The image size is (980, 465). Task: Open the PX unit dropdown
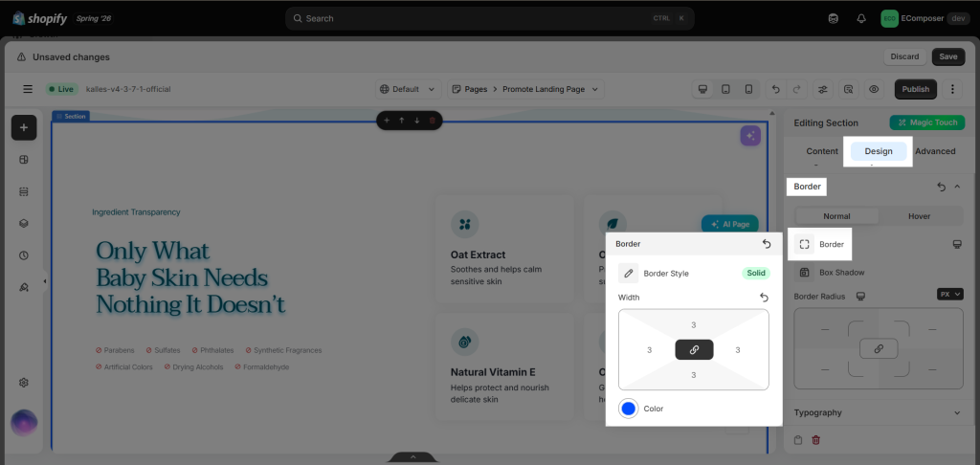950,294
